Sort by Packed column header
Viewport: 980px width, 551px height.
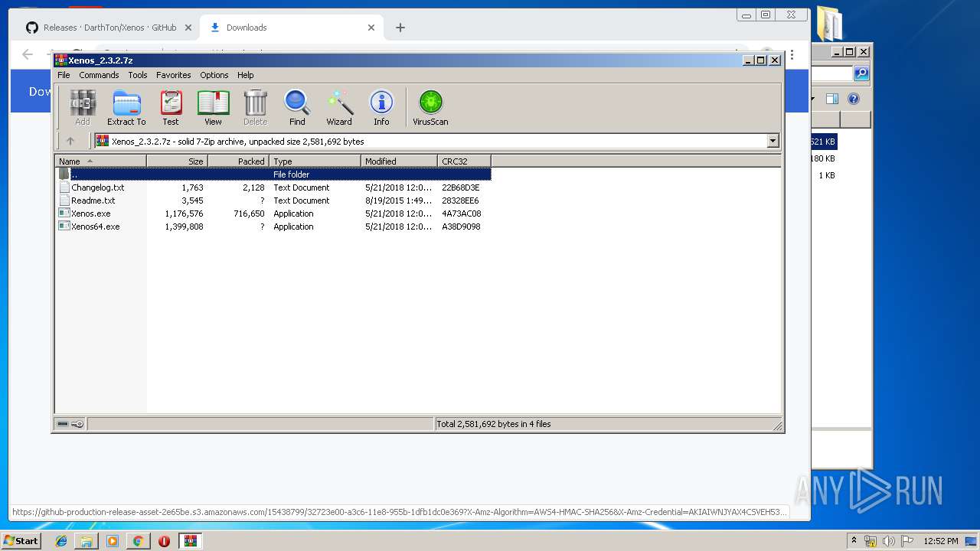click(x=238, y=161)
